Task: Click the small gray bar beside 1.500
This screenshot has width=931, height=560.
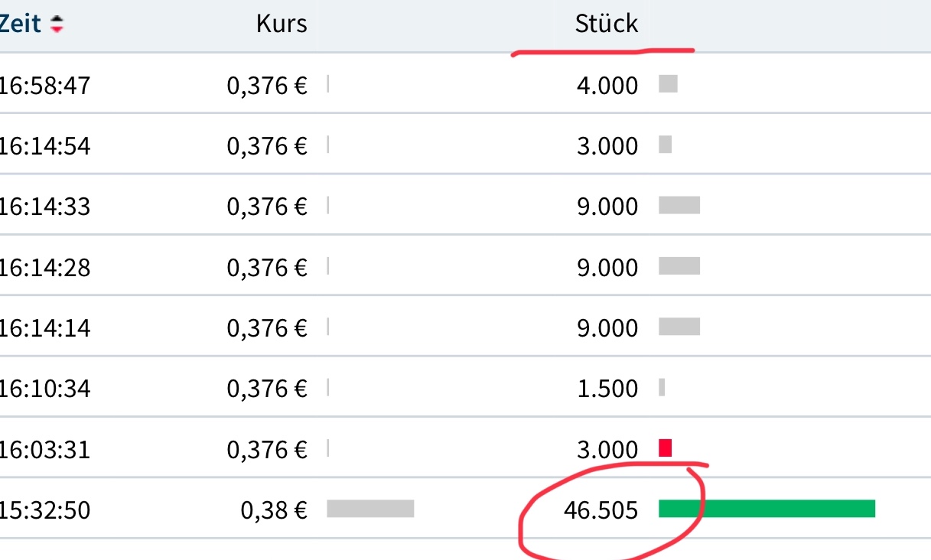Action: (x=662, y=388)
